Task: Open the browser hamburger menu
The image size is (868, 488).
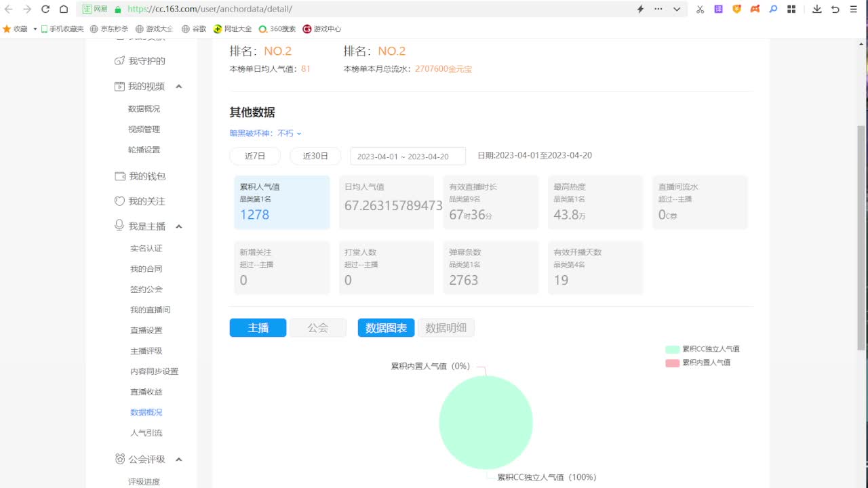Action: 854,9
